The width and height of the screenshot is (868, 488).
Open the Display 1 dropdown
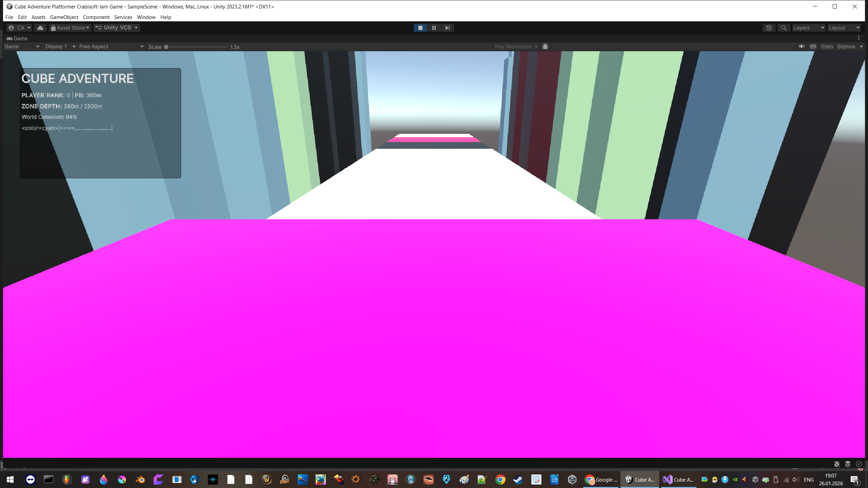60,47
